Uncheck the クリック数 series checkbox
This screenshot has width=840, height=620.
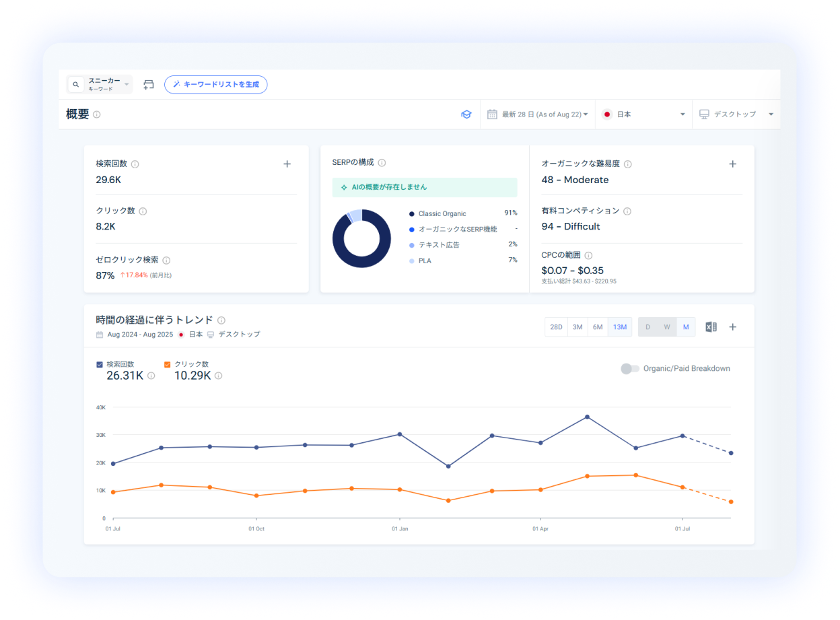168,364
